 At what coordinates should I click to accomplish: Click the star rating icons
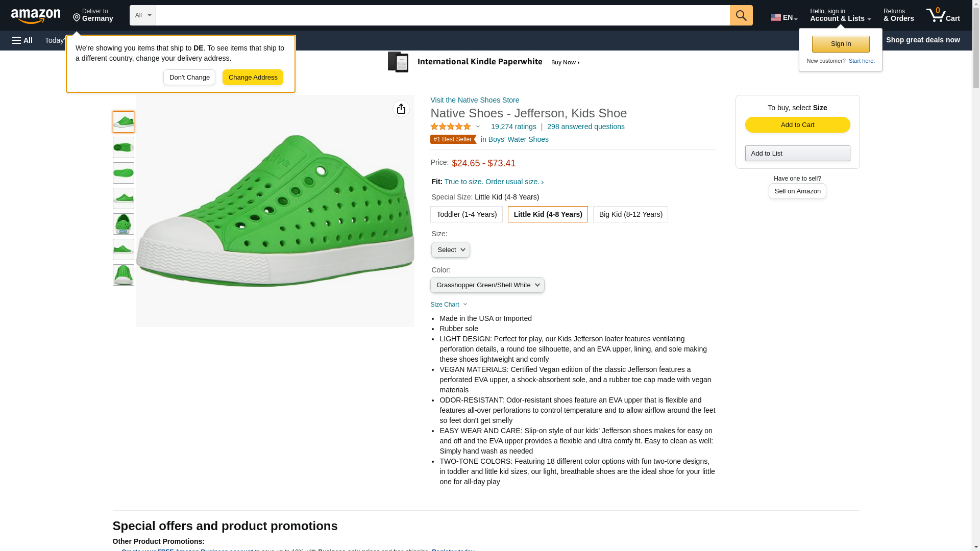point(451,127)
